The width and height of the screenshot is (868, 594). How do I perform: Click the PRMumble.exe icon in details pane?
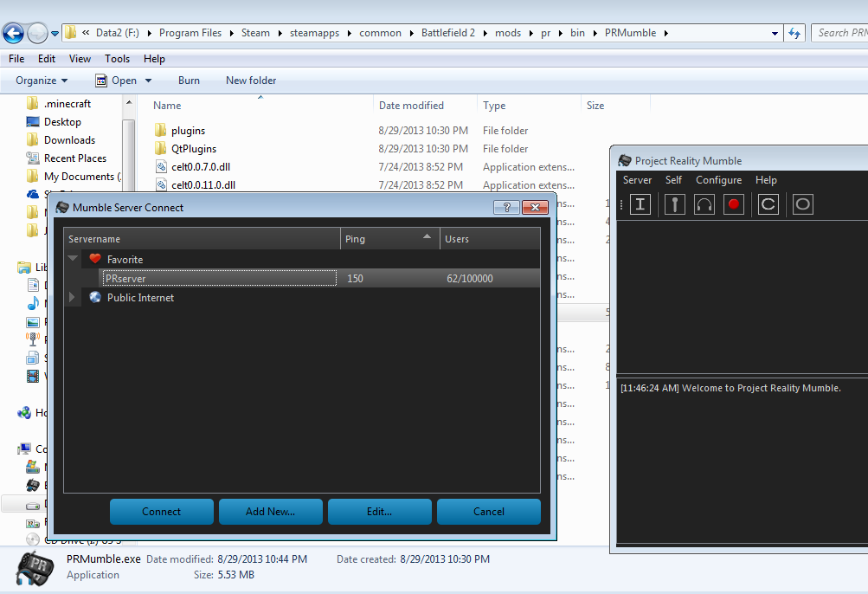(x=35, y=568)
